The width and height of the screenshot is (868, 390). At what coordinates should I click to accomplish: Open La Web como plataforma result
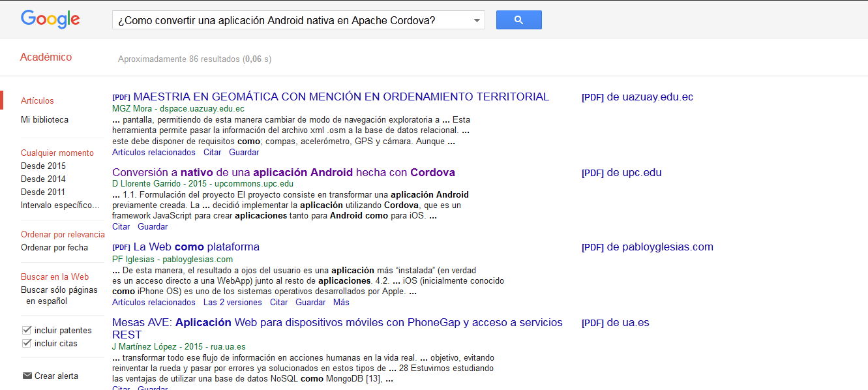(x=196, y=247)
